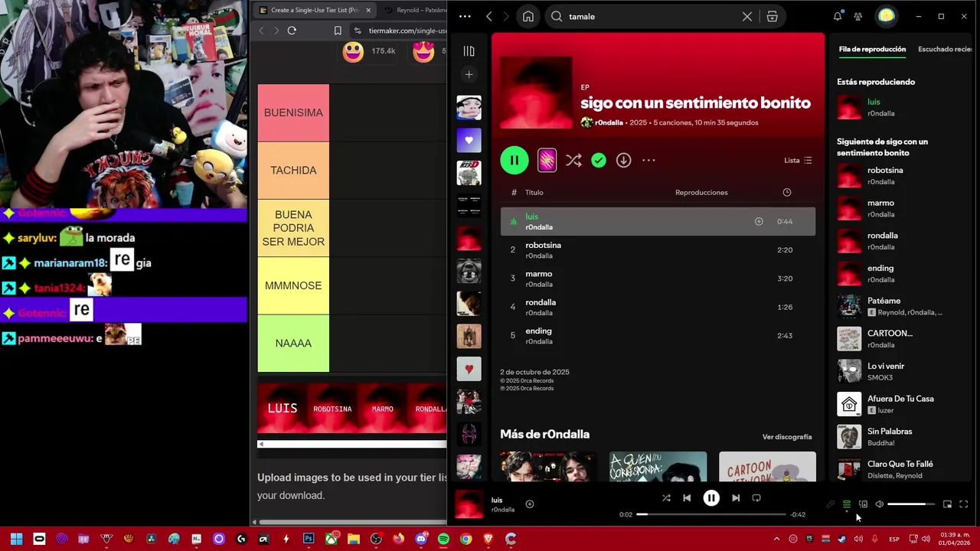Select the Create a Single-Use Tier List tab
Screen dimensions: 980x551
pyautogui.click(x=314, y=10)
